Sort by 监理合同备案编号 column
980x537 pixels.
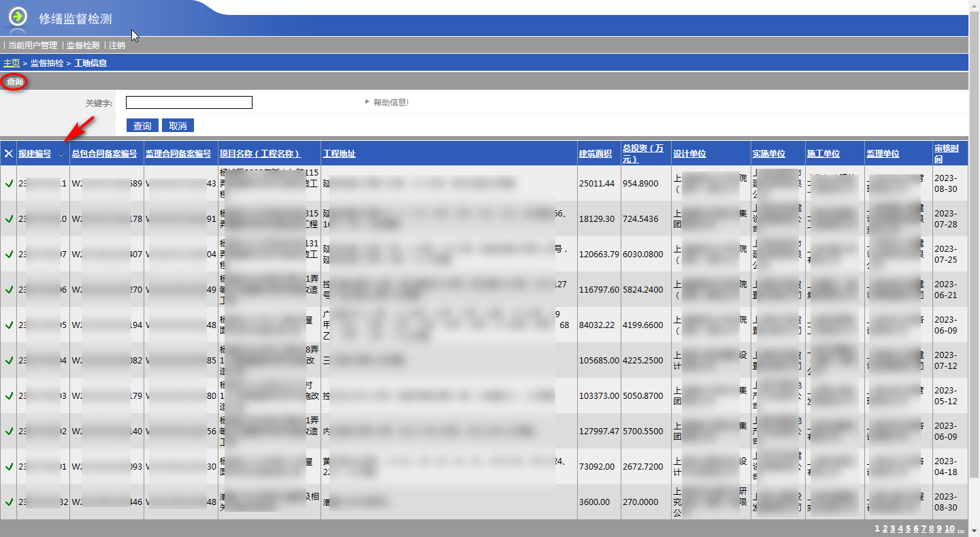(x=178, y=154)
